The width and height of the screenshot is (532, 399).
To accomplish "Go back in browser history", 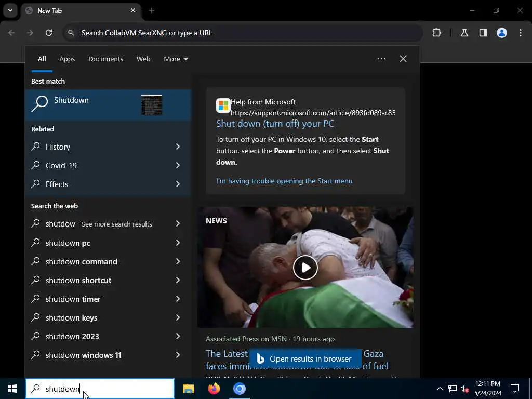I will 11,33.
